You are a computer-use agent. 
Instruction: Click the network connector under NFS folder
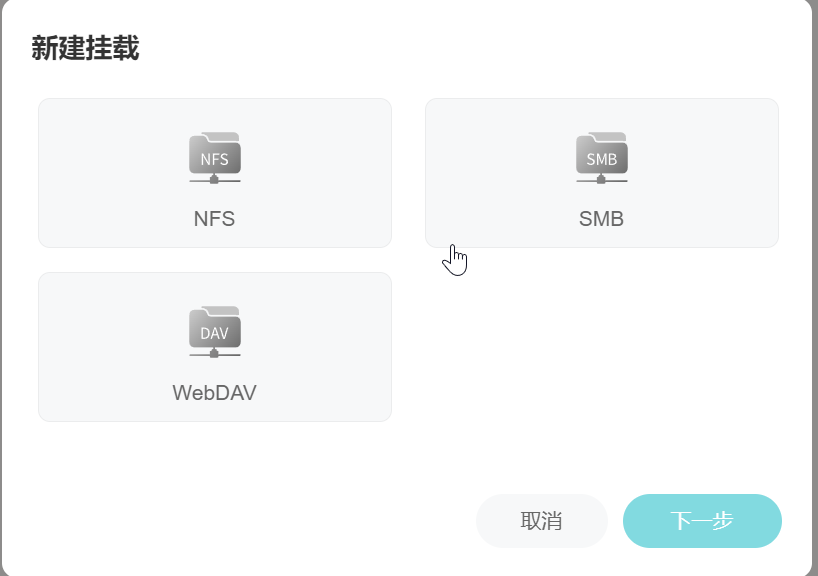(x=214, y=179)
